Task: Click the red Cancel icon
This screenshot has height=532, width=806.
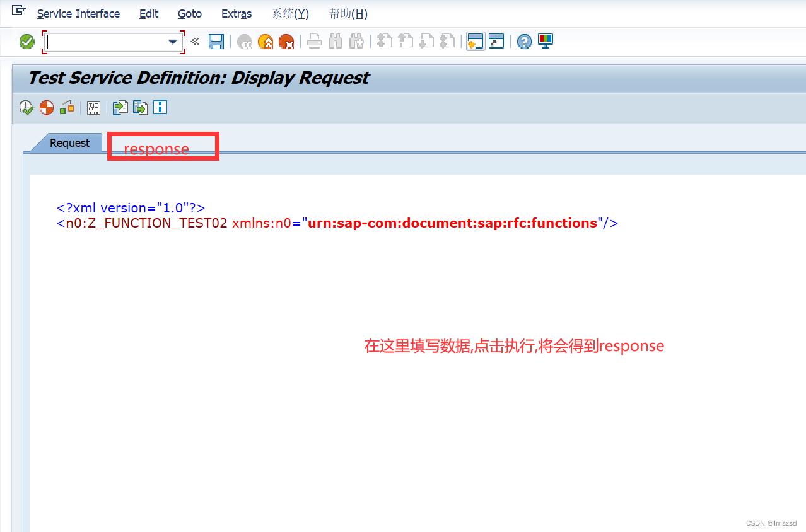Action: click(x=286, y=42)
